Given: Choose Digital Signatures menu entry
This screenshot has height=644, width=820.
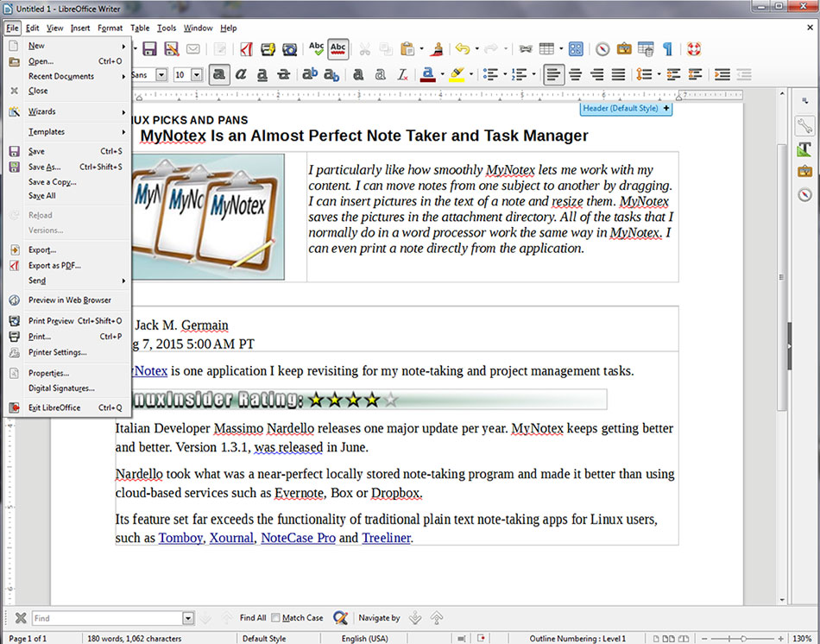Looking at the screenshot, I should click(x=68, y=388).
